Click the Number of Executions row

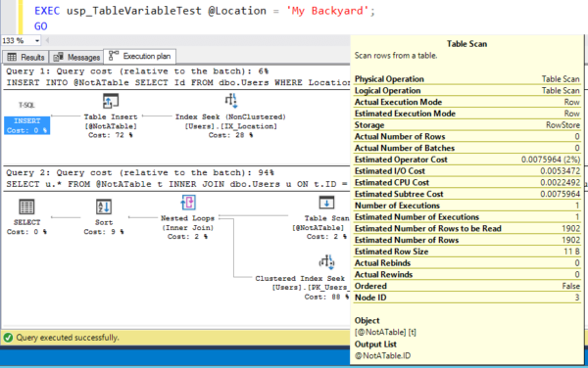coord(467,206)
